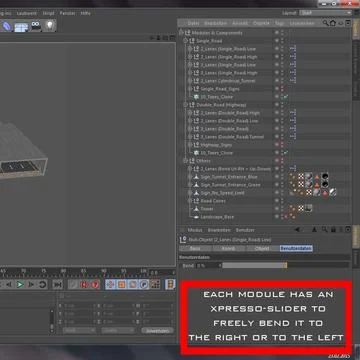The height and width of the screenshot is (360, 360).
Task: Toggle visibility dots for the Landscape_Base object
Action: pyautogui.click(x=282, y=217)
